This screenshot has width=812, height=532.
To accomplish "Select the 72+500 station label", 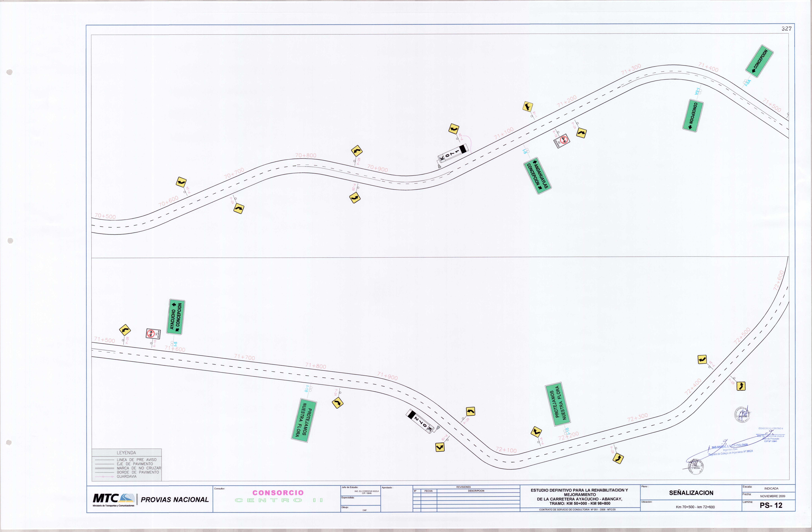I will tap(742, 336).
